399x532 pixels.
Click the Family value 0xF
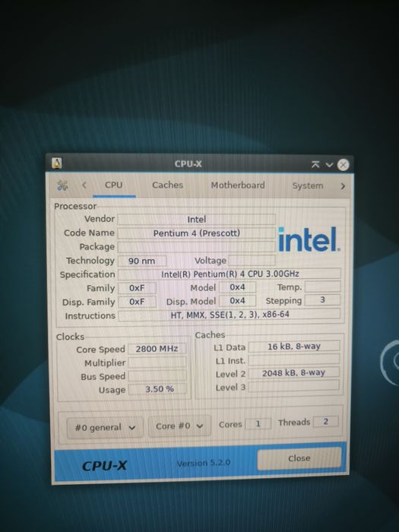(x=137, y=288)
